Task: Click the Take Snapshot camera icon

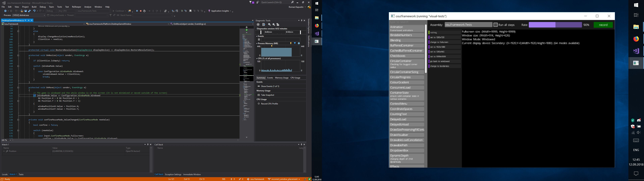Action: click(259, 95)
